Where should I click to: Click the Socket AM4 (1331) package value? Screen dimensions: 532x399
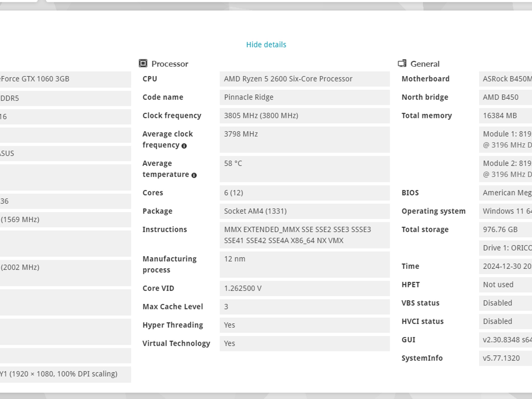point(255,211)
